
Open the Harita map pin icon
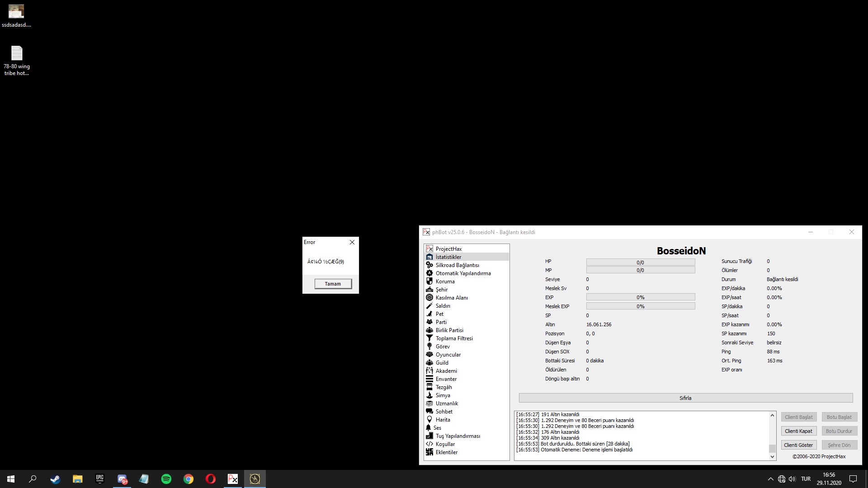click(429, 419)
